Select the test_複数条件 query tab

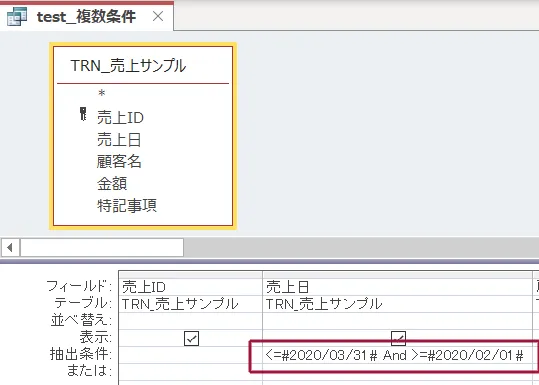87,16
